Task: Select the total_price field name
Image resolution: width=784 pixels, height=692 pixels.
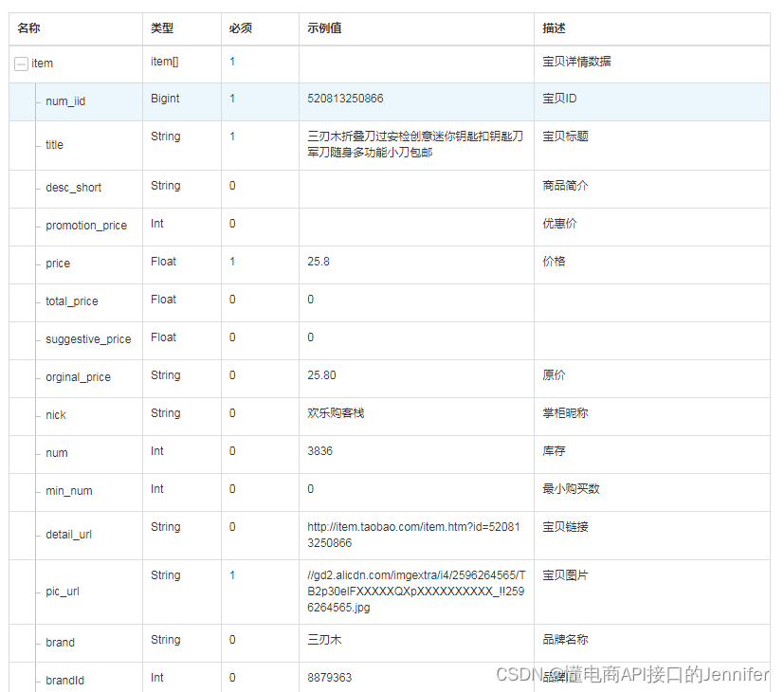Action: point(72,301)
